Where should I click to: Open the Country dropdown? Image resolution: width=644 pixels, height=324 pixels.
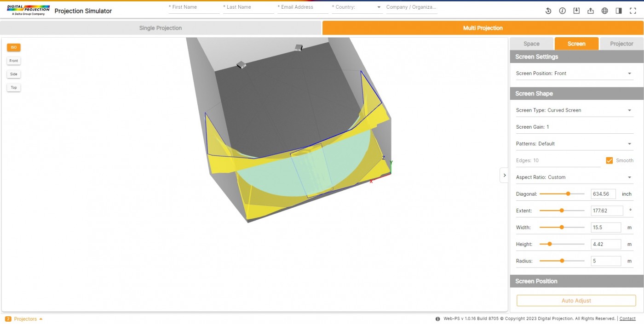pyautogui.click(x=357, y=7)
